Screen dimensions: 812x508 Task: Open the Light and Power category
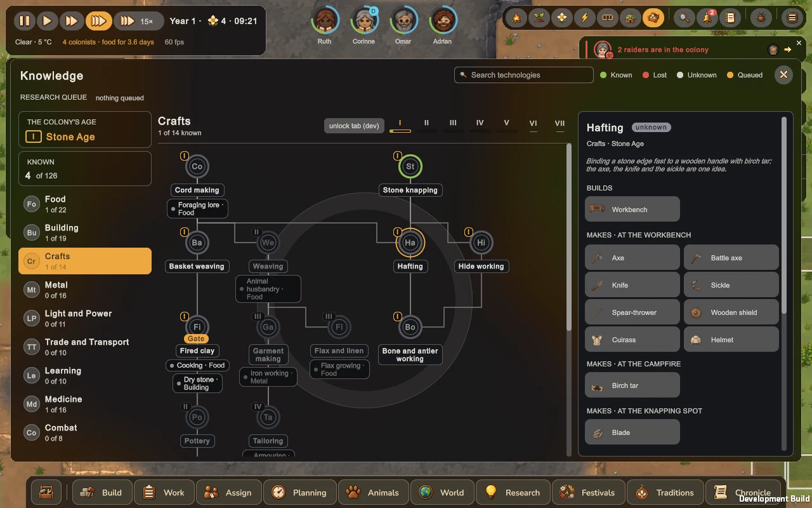[85, 318]
